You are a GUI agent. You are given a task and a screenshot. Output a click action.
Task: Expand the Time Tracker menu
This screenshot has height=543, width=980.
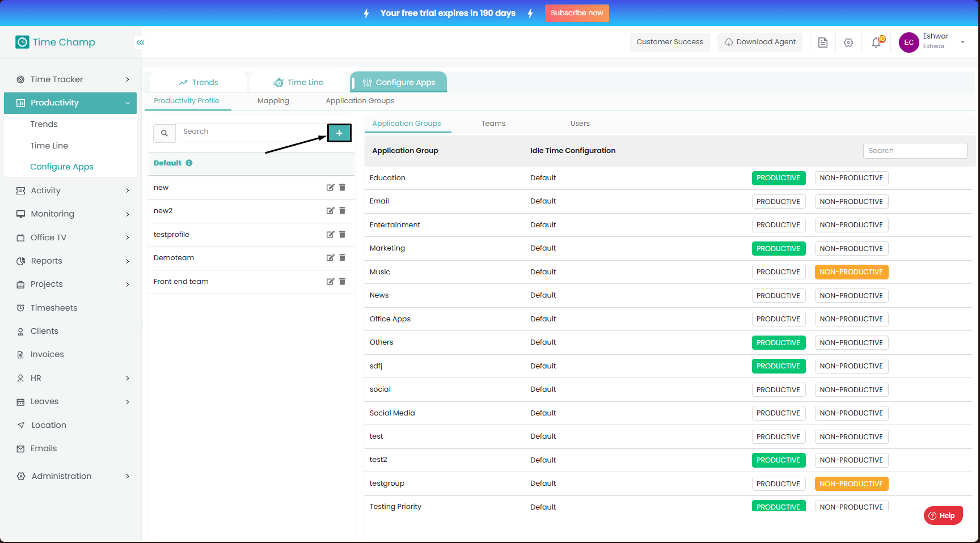(70, 79)
